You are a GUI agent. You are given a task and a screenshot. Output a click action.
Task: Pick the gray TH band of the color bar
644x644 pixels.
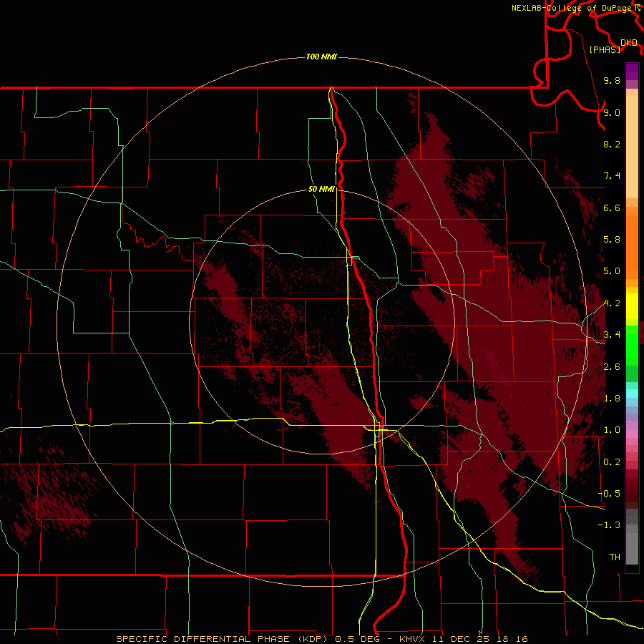click(632, 548)
